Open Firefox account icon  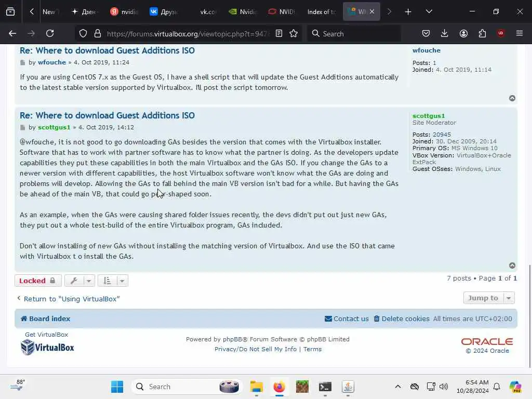click(463, 33)
